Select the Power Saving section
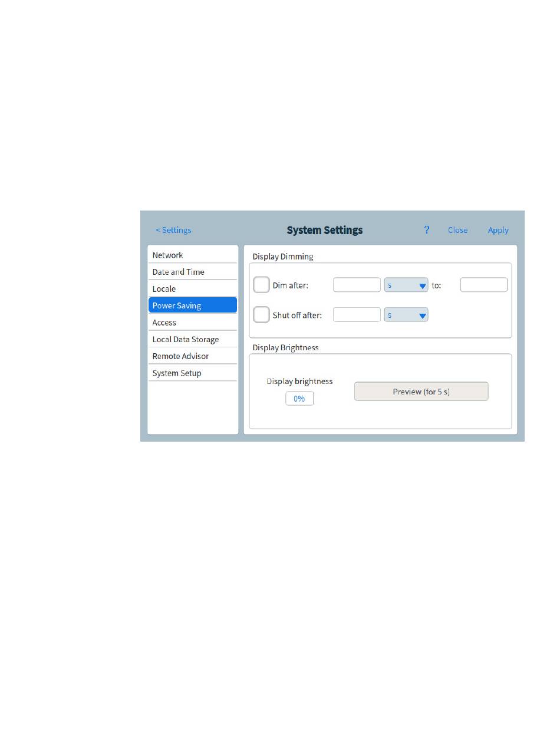The width and height of the screenshot is (560, 743). tap(193, 305)
